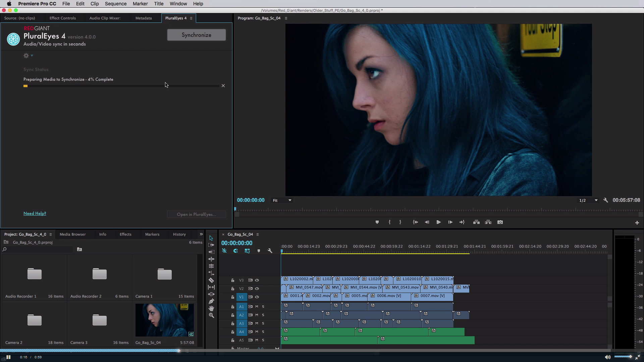
Task: Solo audio track A4
Action: pyautogui.click(x=263, y=332)
